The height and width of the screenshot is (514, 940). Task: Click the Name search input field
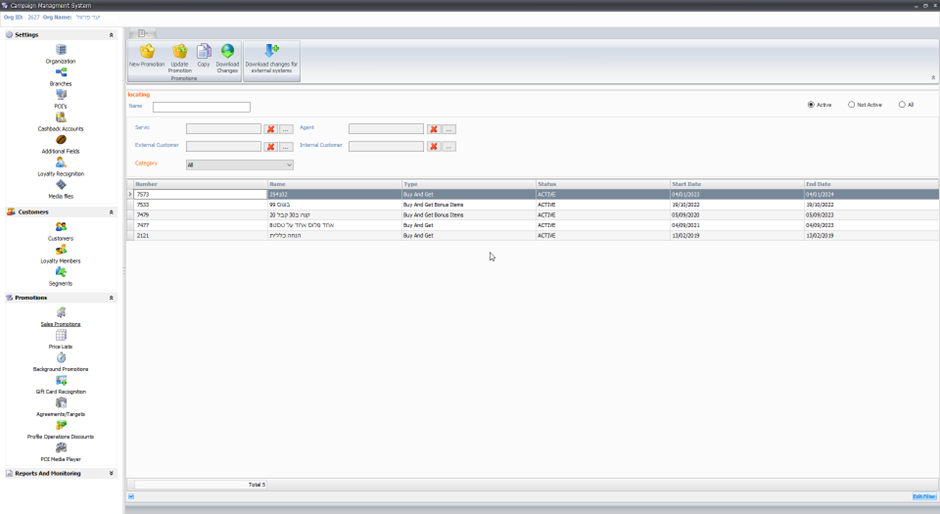click(201, 107)
